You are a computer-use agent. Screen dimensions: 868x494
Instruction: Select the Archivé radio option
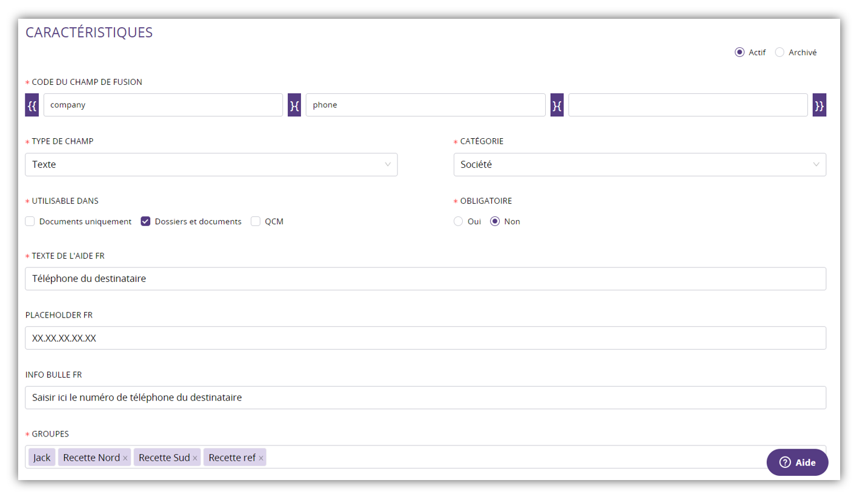[780, 52]
